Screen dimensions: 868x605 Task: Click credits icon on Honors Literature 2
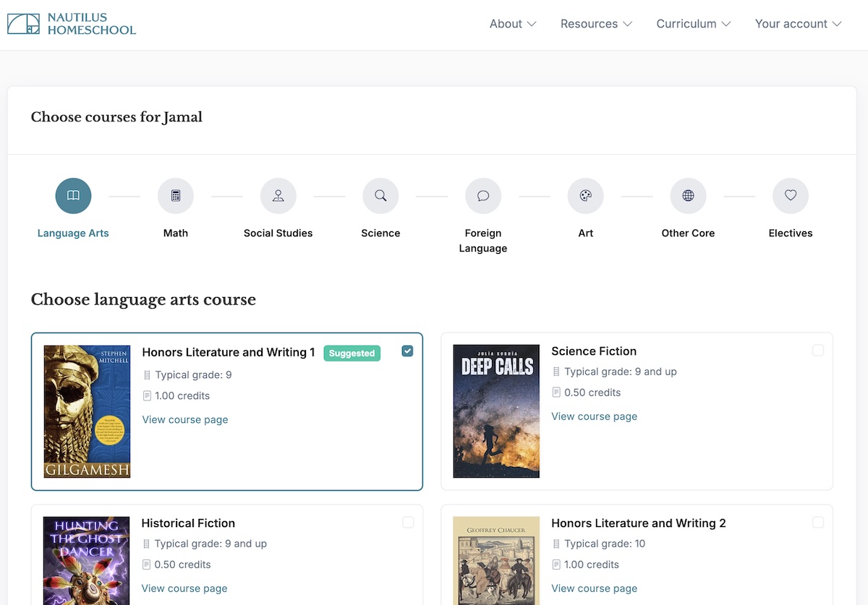(556, 565)
